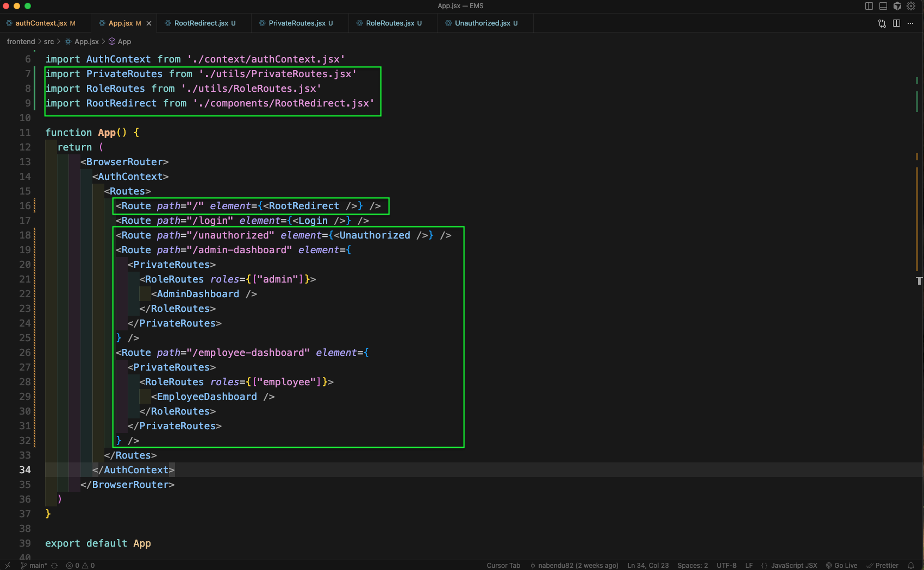This screenshot has height=570, width=924.
Task: Click the ["admin"] roles array value
Action: (278, 279)
